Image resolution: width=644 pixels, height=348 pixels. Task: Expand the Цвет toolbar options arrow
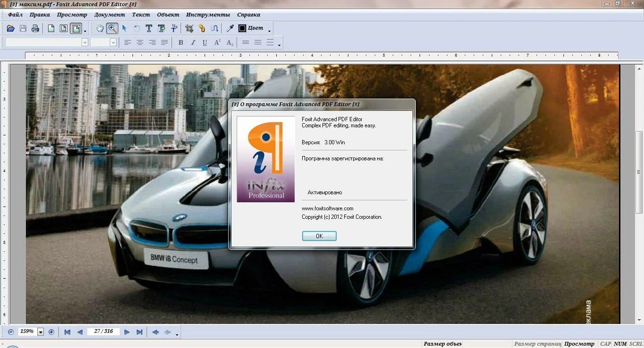[270, 31]
